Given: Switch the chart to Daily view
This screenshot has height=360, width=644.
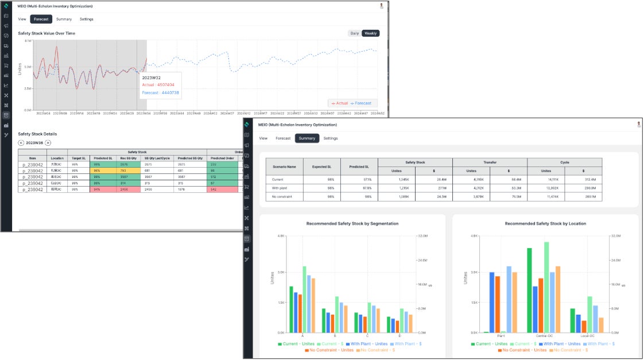Looking at the screenshot, I should click(355, 33).
